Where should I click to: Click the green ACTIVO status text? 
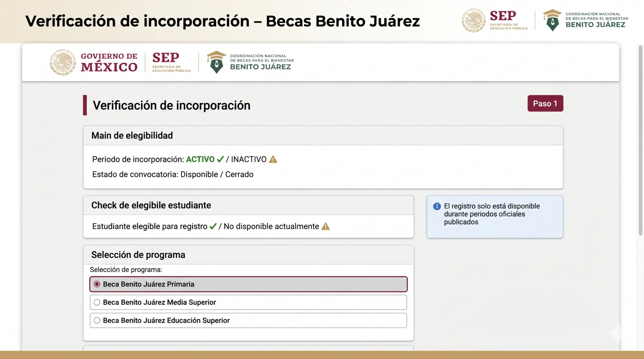point(200,159)
